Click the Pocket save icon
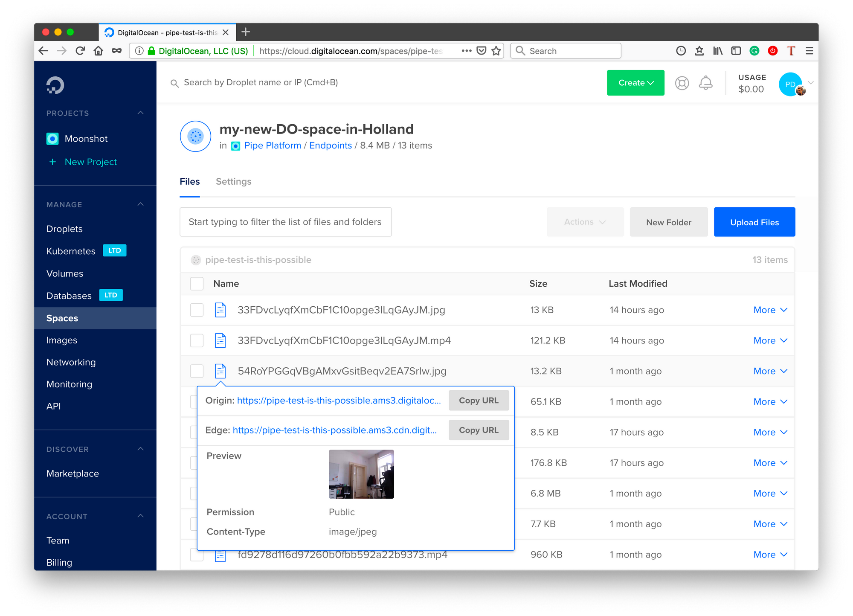 482,51
